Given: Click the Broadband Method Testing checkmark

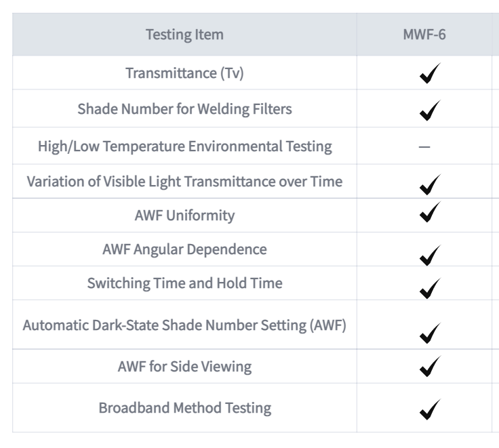Looking at the screenshot, I should [430, 409].
